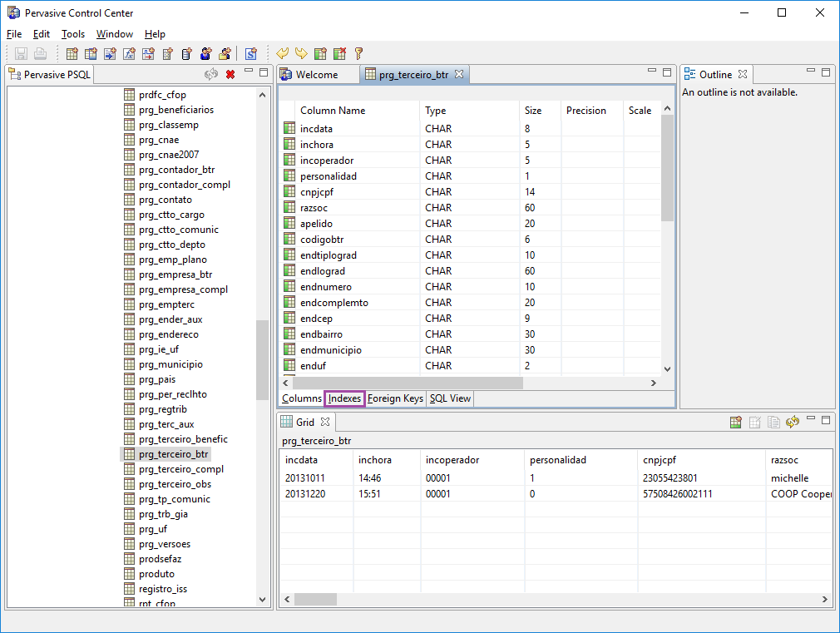This screenshot has height=633, width=840.
Task: Select the prg_cnae2007 table in tree
Action: tap(169, 155)
